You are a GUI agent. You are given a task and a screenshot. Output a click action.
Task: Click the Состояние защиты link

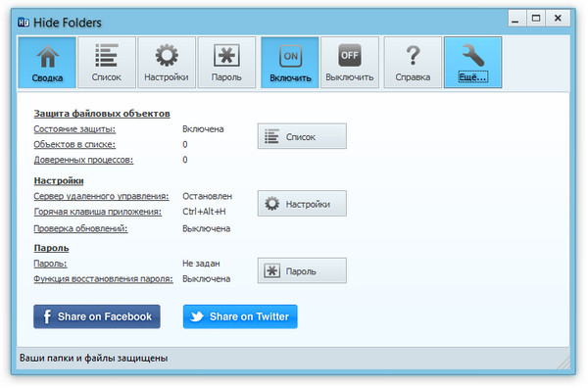[x=74, y=129]
